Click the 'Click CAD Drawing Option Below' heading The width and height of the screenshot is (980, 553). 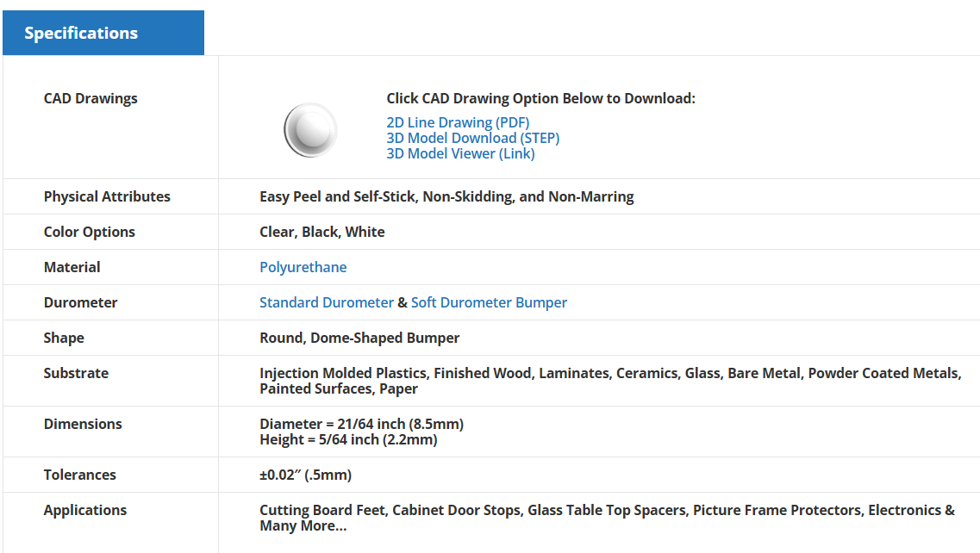(540, 99)
